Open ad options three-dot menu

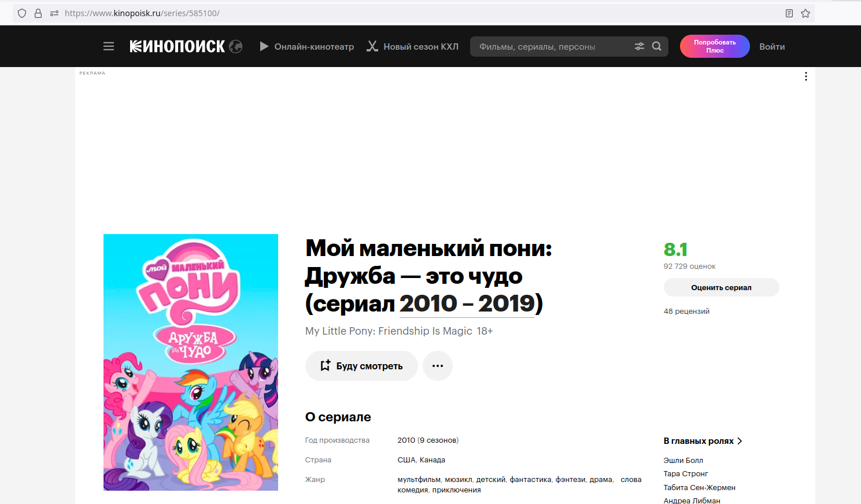coord(806,76)
